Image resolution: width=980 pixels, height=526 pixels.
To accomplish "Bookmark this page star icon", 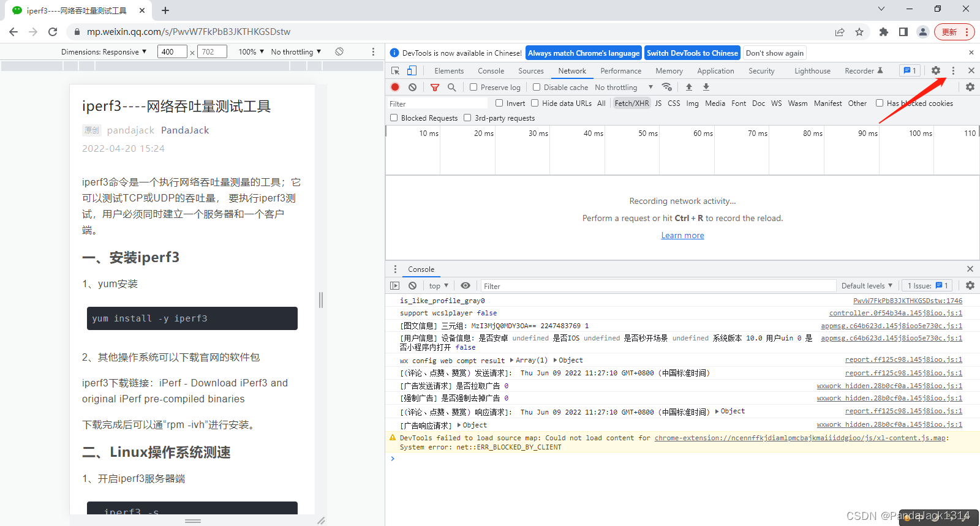I will tap(859, 32).
